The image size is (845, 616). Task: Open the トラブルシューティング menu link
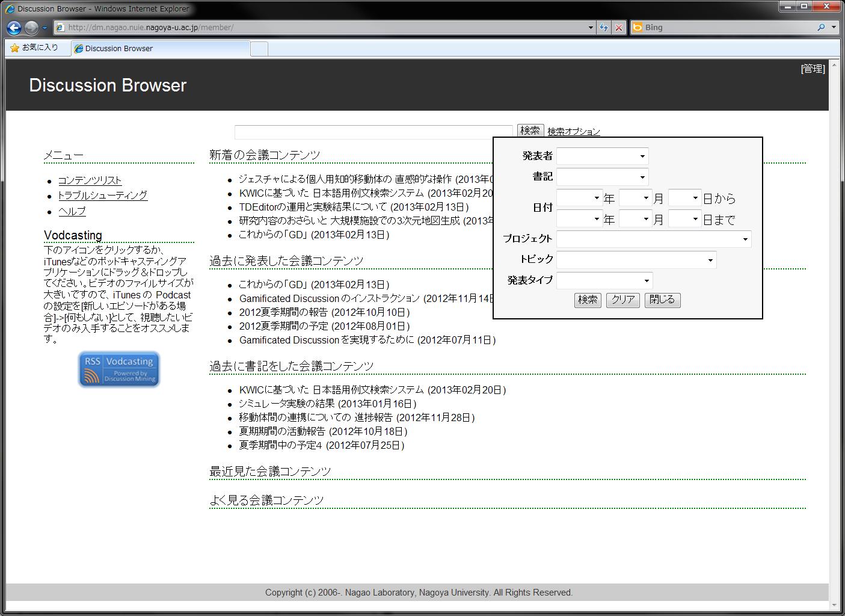pos(103,196)
